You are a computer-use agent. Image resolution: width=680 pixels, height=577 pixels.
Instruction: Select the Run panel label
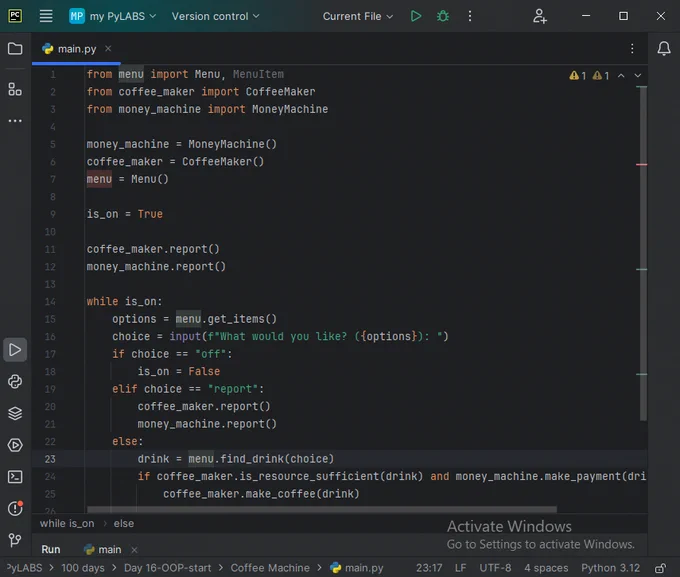(51, 549)
